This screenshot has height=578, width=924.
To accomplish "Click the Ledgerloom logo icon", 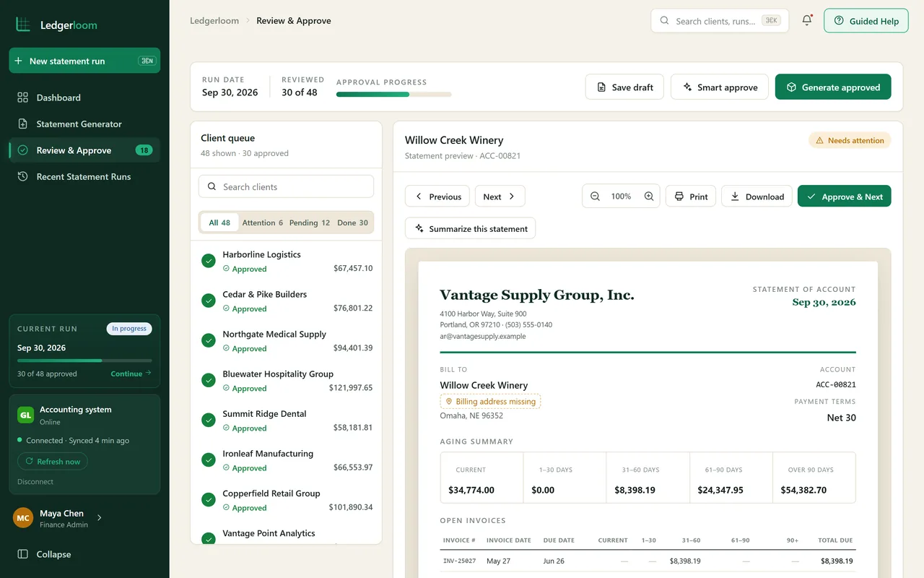I will pos(23,25).
